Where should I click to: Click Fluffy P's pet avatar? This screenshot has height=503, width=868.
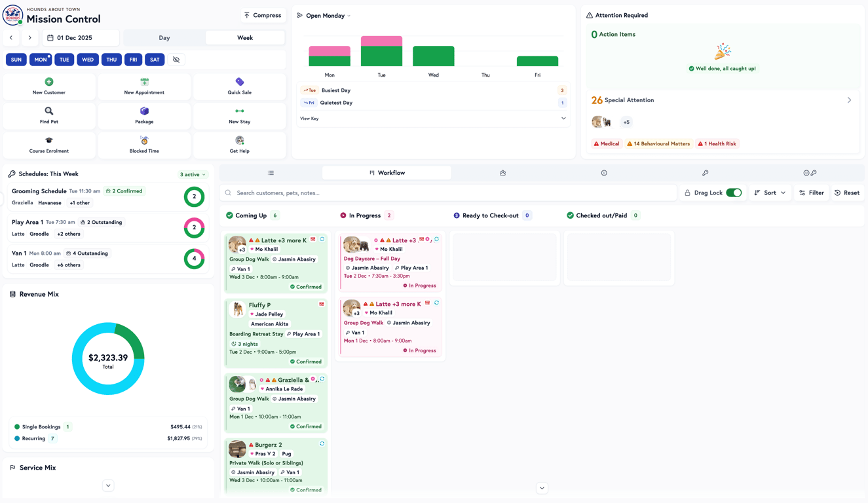pos(237,309)
